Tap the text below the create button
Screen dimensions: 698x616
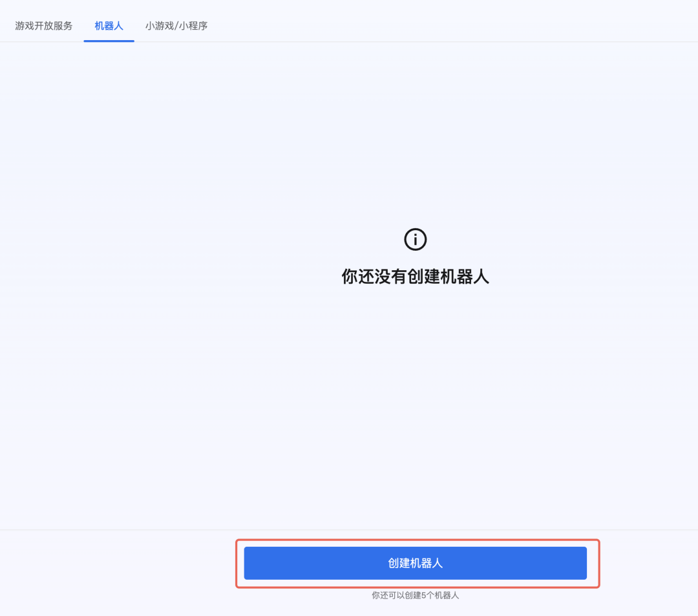pyautogui.click(x=415, y=595)
